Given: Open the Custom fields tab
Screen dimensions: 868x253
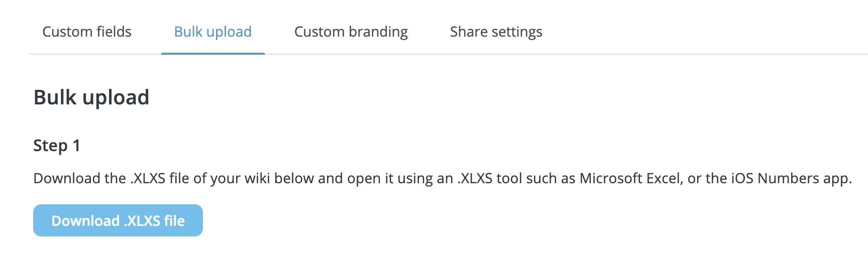Looking at the screenshot, I should pyautogui.click(x=87, y=32).
